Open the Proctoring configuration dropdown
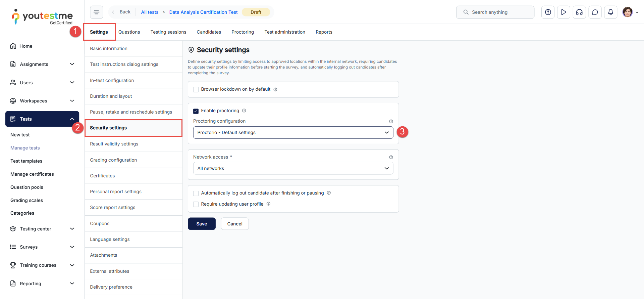Image resolution: width=644 pixels, height=299 pixels. point(293,132)
